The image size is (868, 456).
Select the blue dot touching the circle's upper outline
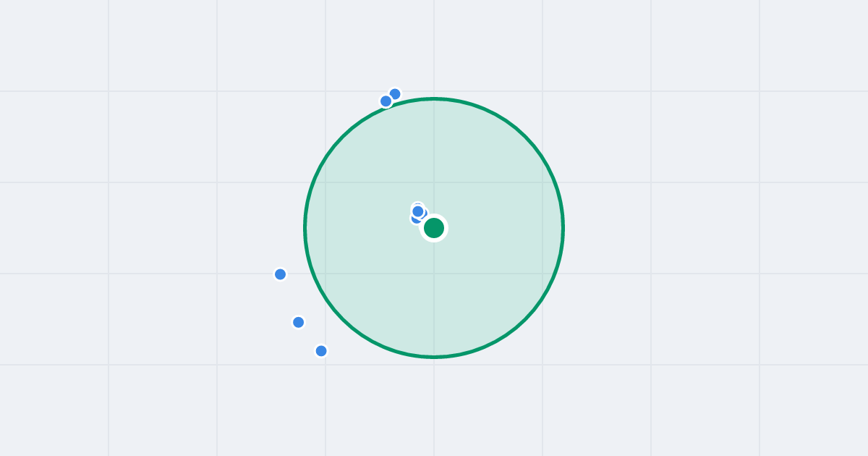tap(386, 101)
